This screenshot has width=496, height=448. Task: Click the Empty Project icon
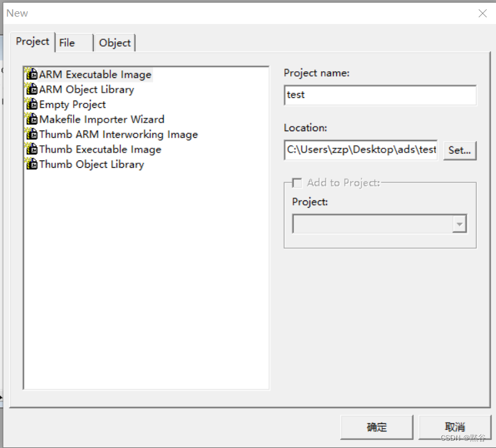31,104
